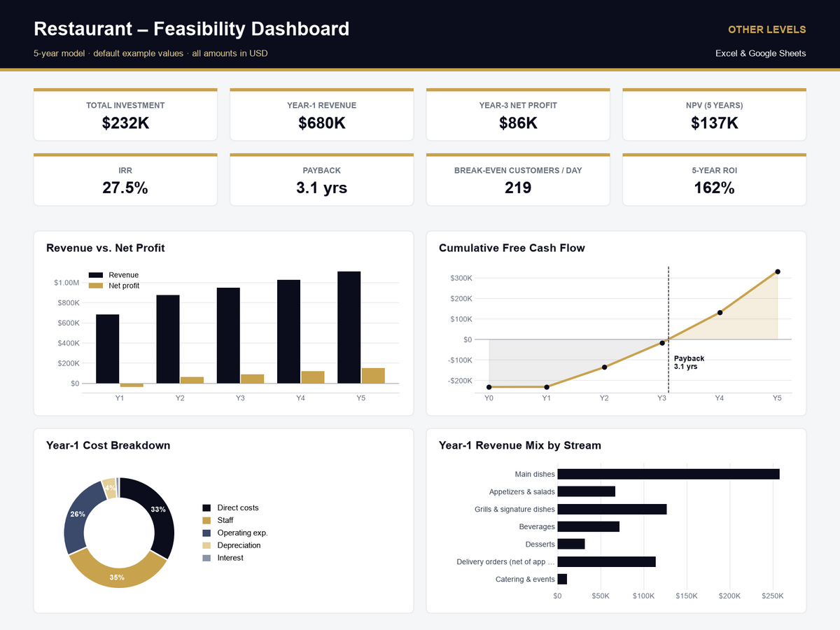The image size is (840, 630).
Task: Click the Beverages bar
Action: pyautogui.click(x=588, y=526)
